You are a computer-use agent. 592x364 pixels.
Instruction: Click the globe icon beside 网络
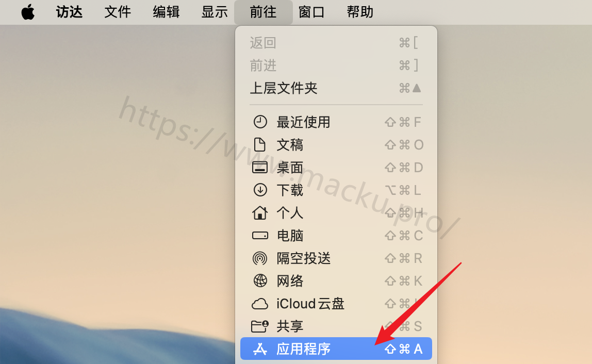tap(260, 281)
